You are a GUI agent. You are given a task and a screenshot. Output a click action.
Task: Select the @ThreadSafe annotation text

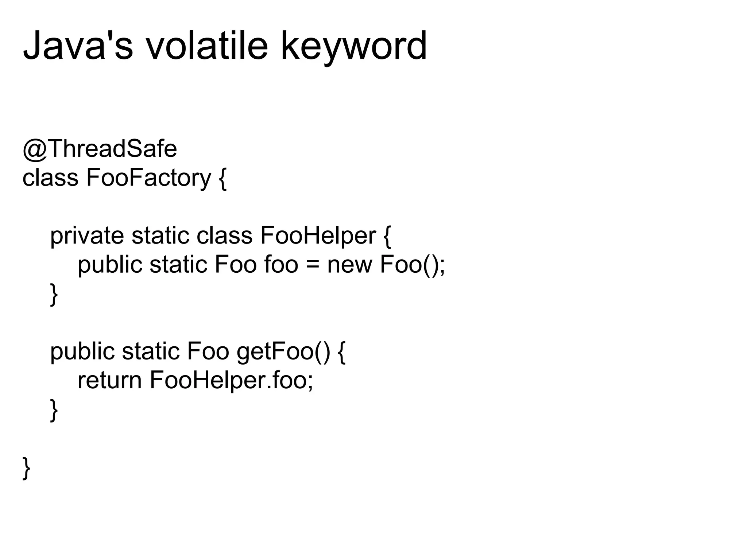(x=100, y=149)
